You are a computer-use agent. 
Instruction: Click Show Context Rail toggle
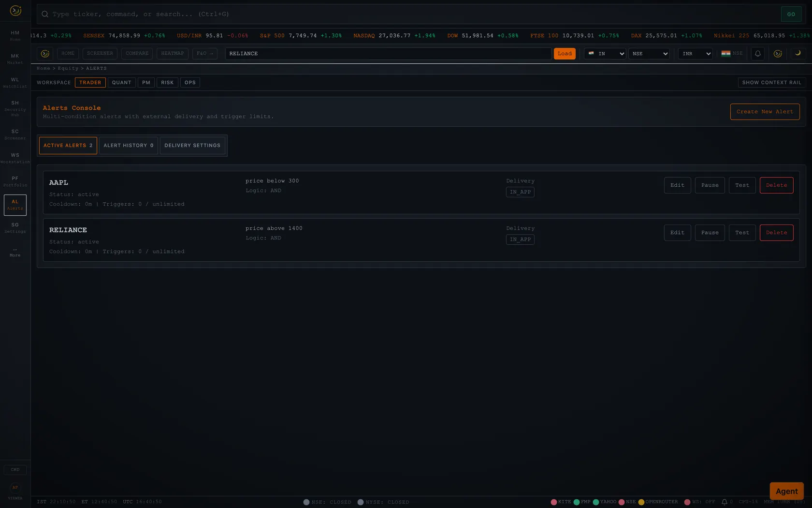(772, 83)
